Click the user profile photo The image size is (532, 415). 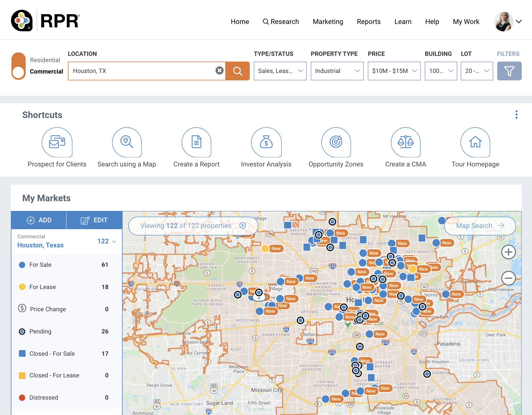pos(503,22)
